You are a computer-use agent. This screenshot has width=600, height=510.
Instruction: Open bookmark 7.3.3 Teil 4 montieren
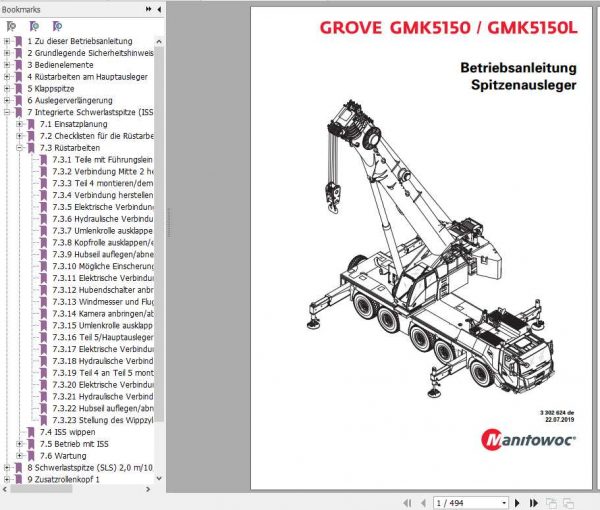click(103, 183)
